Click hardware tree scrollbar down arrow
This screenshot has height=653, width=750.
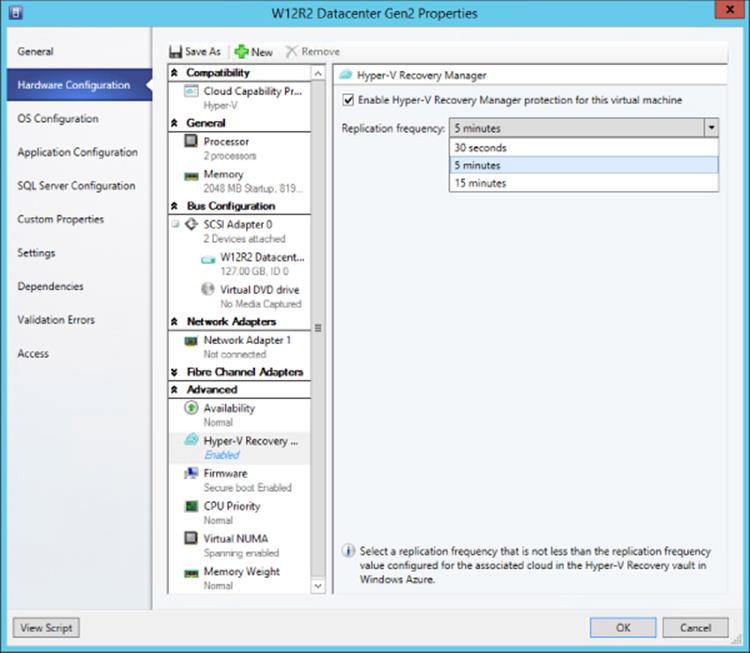pyautogui.click(x=318, y=586)
